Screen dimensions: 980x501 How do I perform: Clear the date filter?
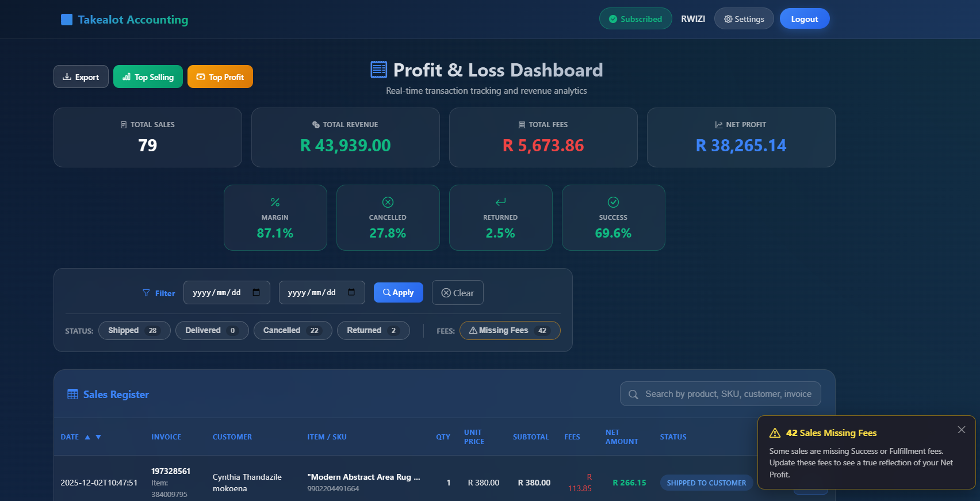pos(457,293)
